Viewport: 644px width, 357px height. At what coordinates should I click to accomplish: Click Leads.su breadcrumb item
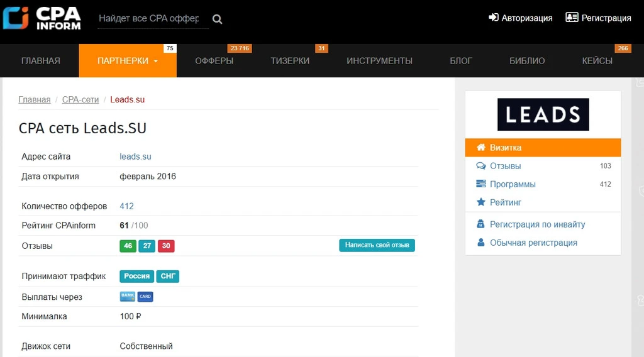tap(127, 100)
